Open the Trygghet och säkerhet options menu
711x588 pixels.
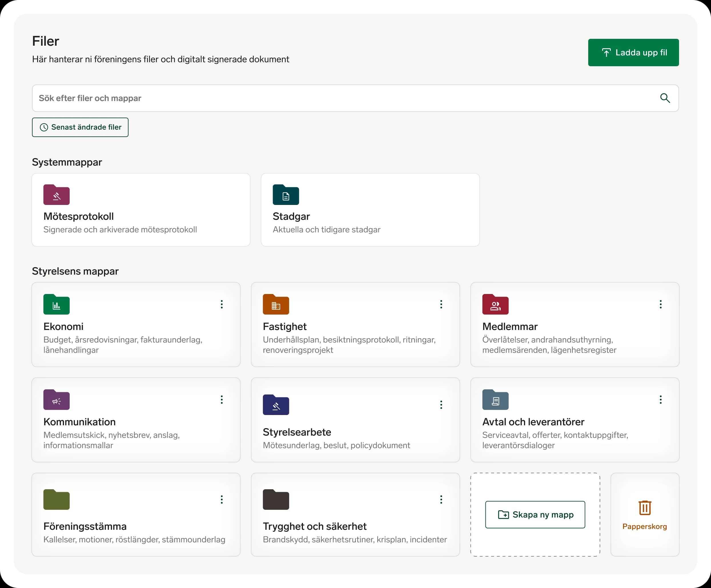441,500
